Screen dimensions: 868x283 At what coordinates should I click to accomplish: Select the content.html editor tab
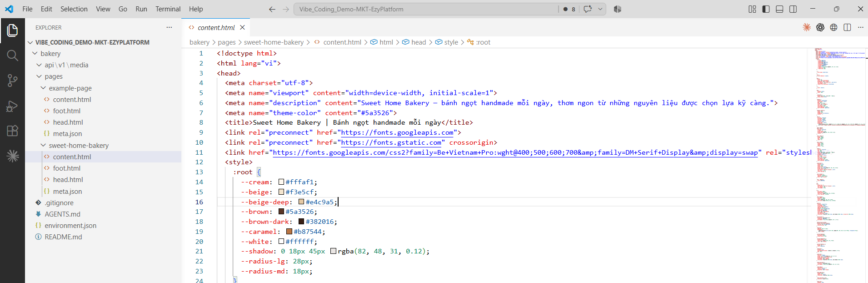[x=216, y=27]
